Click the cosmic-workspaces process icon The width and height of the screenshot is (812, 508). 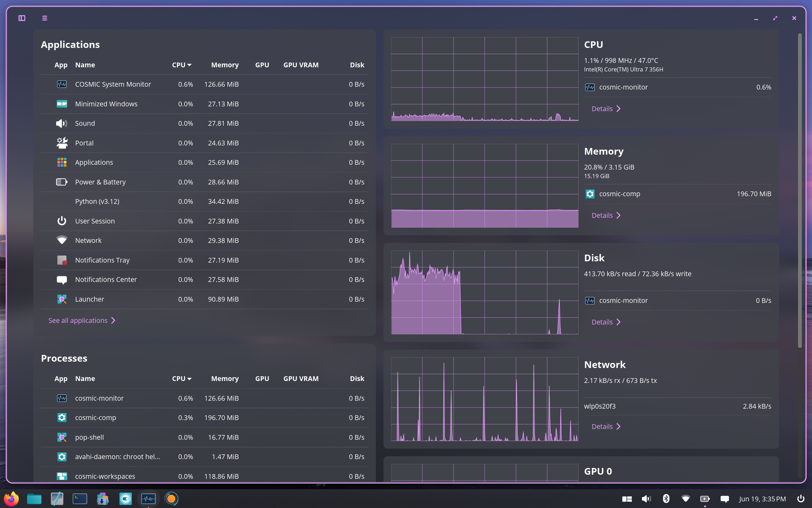[62, 476]
